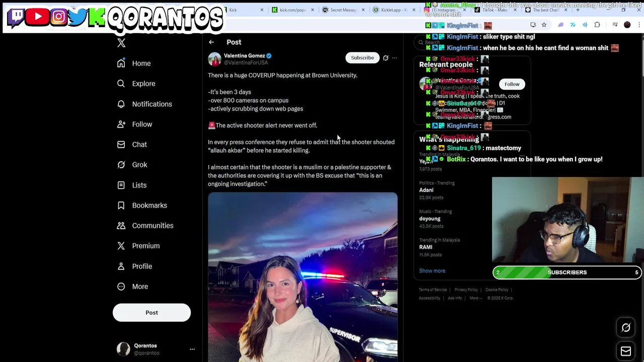Open Bookmarks sidebar icon
The width and height of the screenshot is (644, 362).
click(121, 205)
